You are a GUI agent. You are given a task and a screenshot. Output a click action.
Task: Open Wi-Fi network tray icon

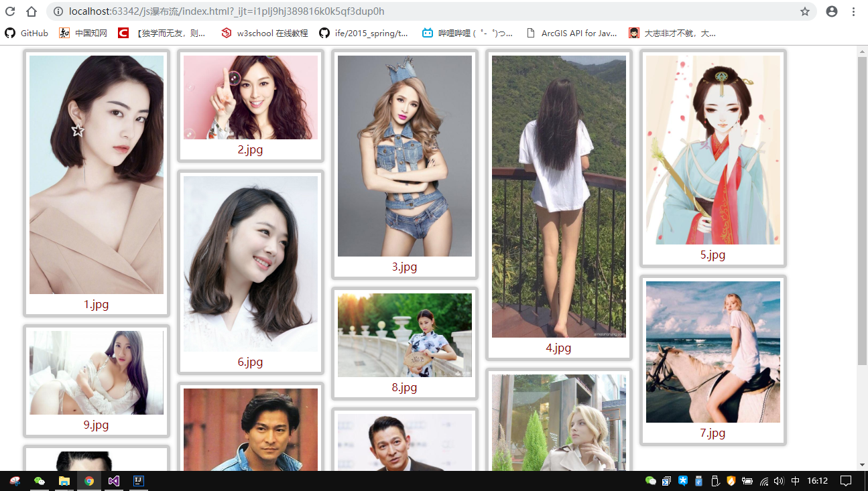[763, 481]
